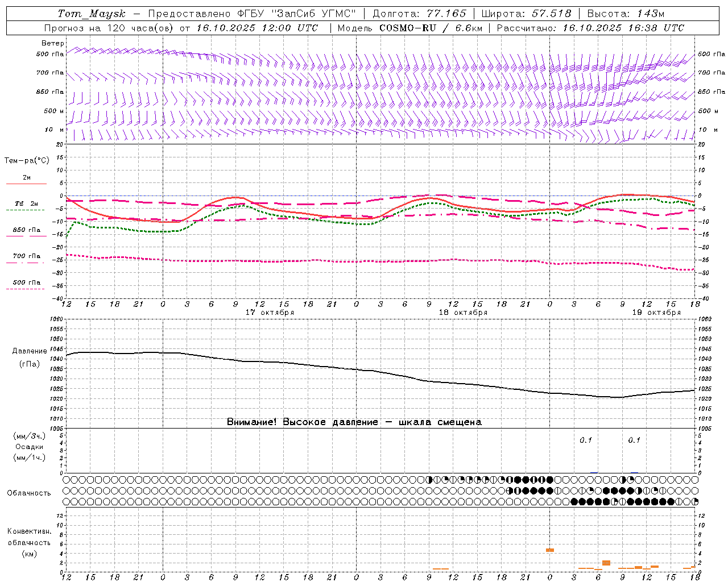
Task: Click the left 850 гПа wind level label
Action: tap(50, 92)
